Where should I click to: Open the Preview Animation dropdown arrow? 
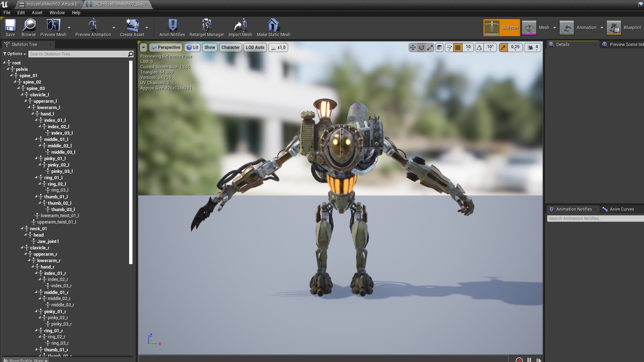[x=114, y=28]
